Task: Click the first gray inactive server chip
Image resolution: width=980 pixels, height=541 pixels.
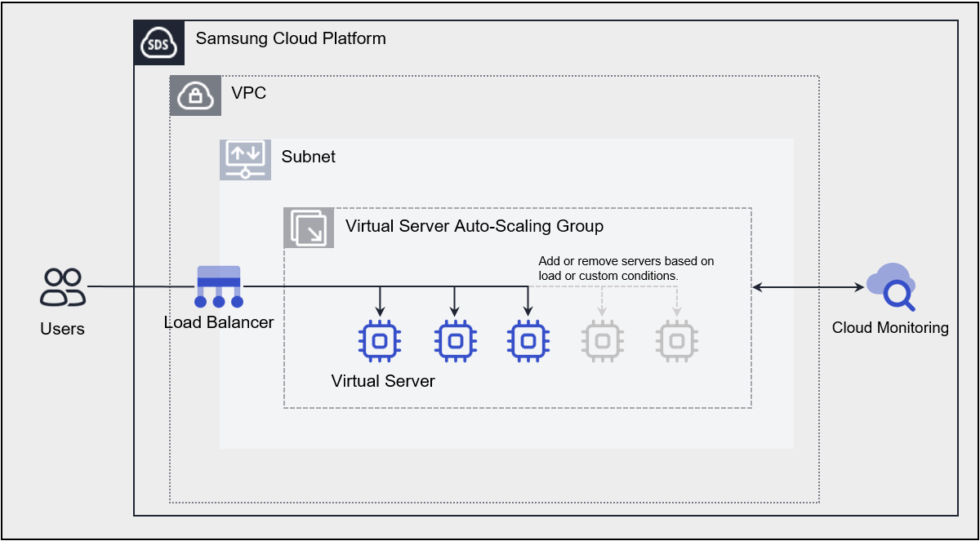Action: tap(602, 341)
